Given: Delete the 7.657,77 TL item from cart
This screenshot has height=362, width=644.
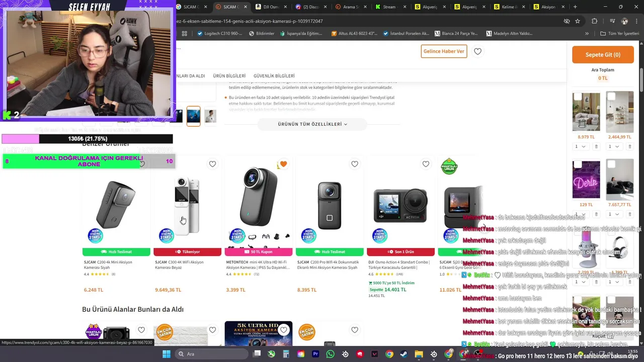Looking at the screenshot, I should (629, 214).
